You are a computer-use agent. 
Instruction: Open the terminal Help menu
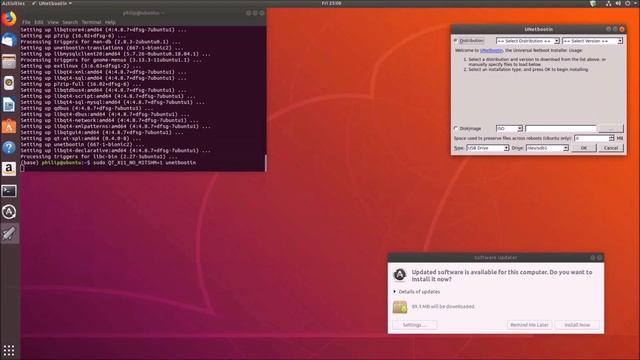[x=110, y=22]
